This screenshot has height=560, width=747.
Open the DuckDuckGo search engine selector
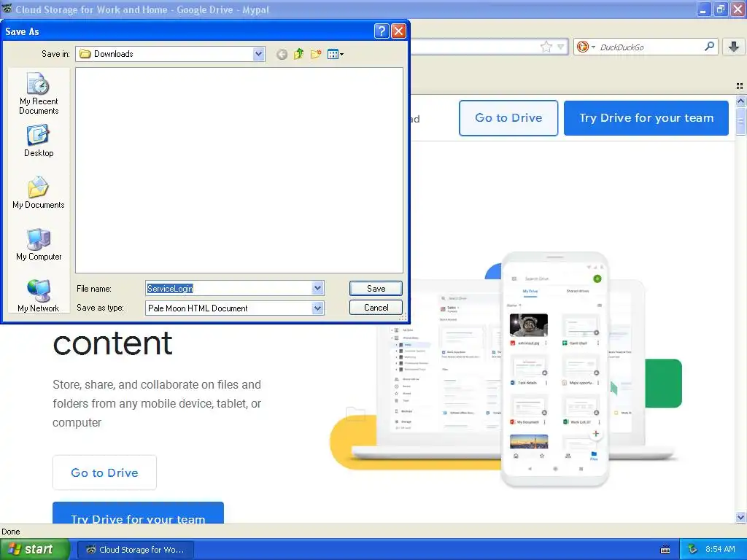[x=586, y=47]
